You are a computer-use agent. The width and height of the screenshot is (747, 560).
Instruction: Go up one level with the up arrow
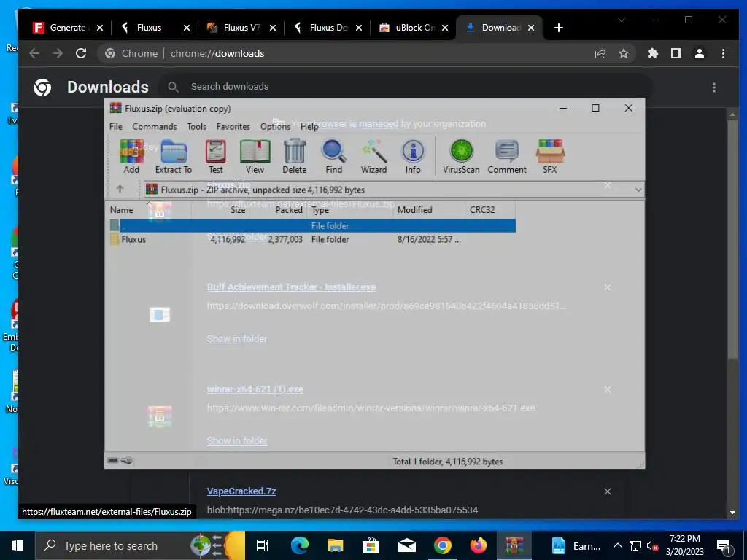point(120,189)
